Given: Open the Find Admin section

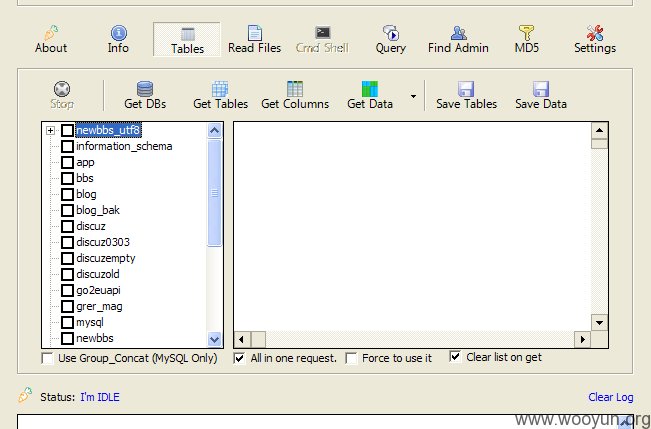Looking at the screenshot, I should pos(458,39).
